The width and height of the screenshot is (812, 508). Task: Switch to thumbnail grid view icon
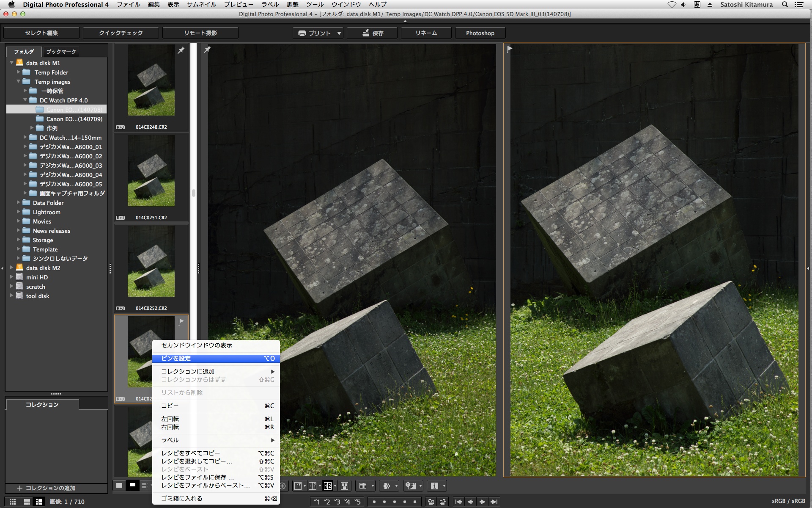click(13, 502)
